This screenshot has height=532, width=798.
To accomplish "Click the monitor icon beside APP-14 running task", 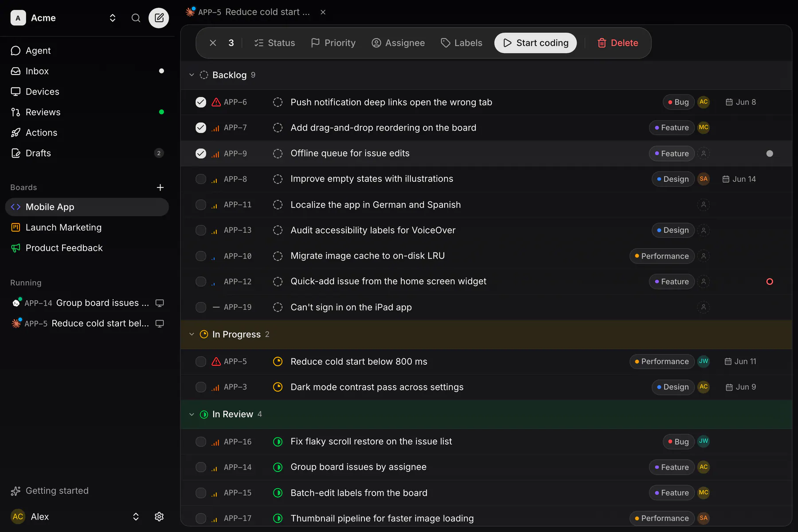I will [160, 303].
